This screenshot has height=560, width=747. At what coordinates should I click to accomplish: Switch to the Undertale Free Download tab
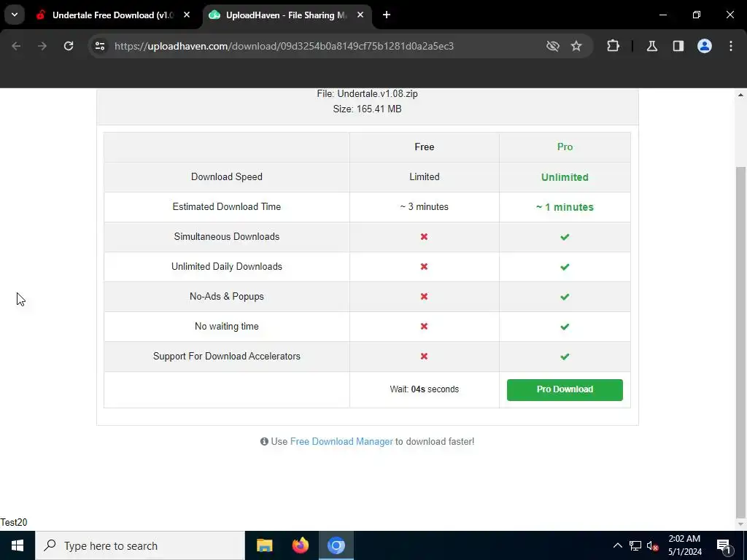tap(113, 15)
